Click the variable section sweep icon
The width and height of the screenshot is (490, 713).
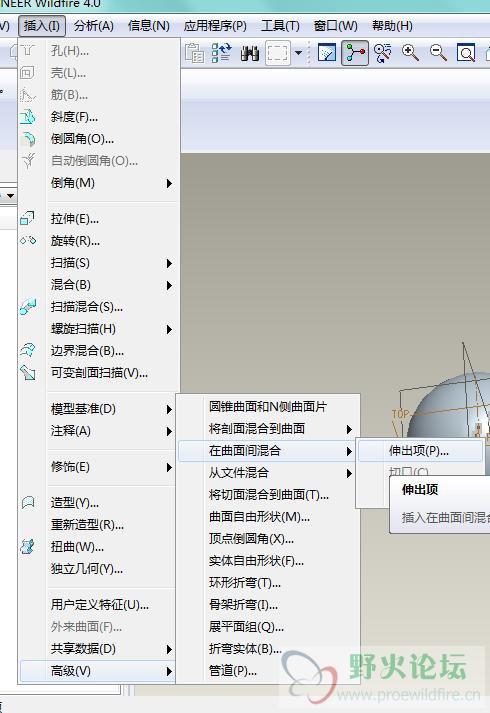coord(28,373)
